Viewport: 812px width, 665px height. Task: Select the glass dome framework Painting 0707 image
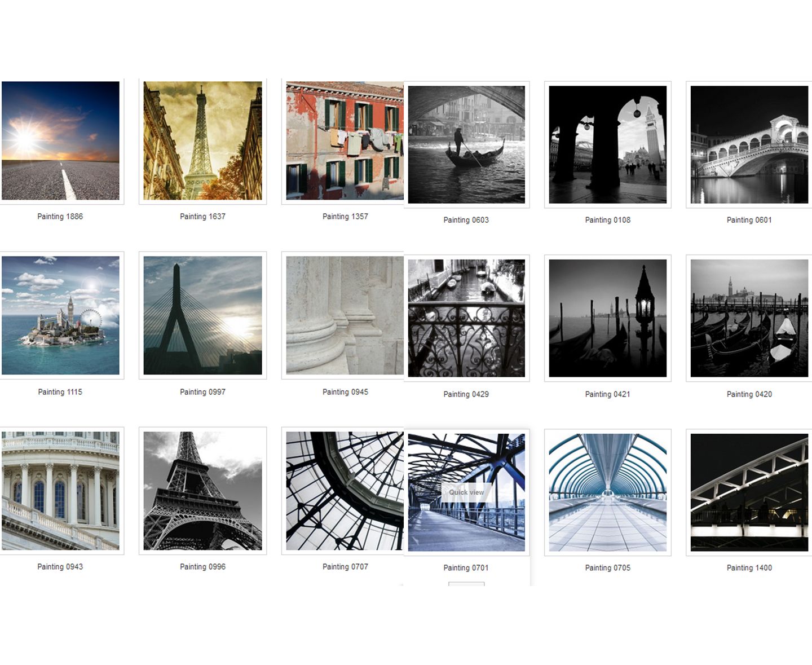click(345, 491)
